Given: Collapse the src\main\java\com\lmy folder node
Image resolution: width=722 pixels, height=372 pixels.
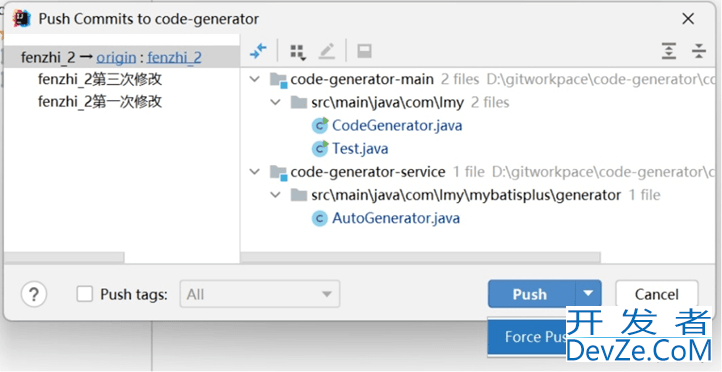Looking at the screenshot, I should pos(275,102).
